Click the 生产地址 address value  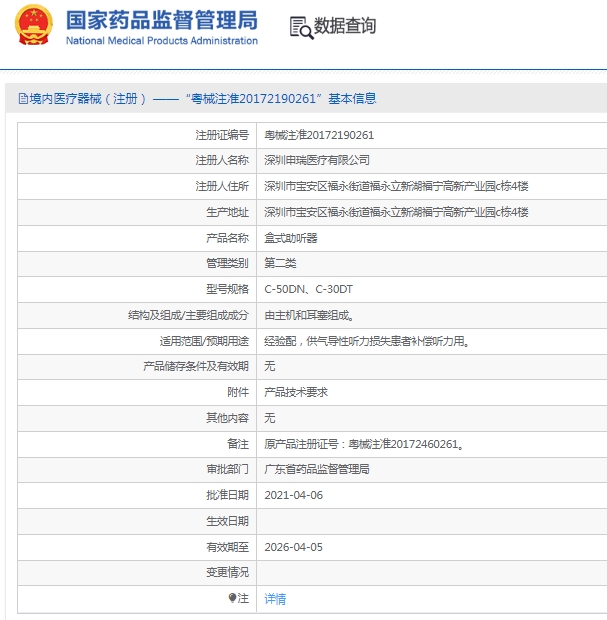click(396, 212)
